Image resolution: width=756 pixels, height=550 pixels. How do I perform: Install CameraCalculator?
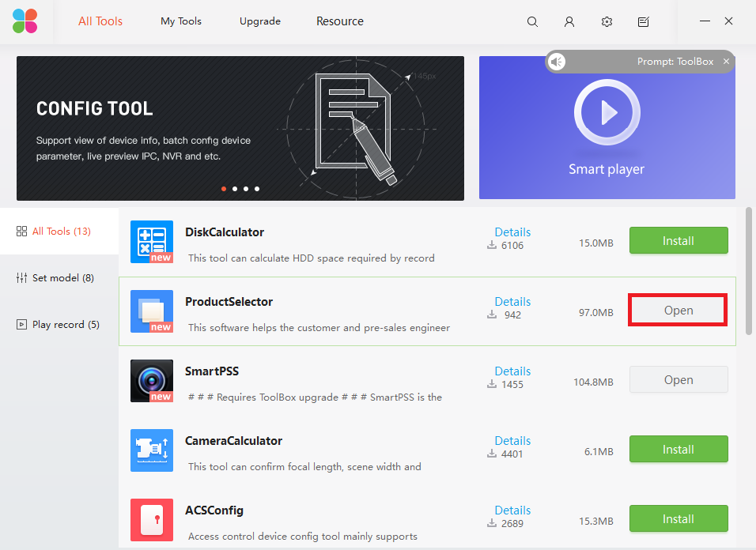pyautogui.click(x=679, y=449)
